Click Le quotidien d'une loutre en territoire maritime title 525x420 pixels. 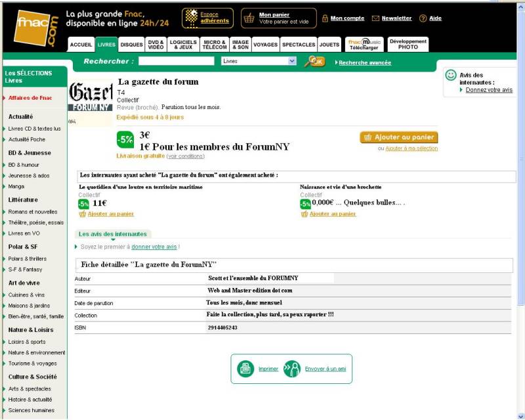click(140, 187)
